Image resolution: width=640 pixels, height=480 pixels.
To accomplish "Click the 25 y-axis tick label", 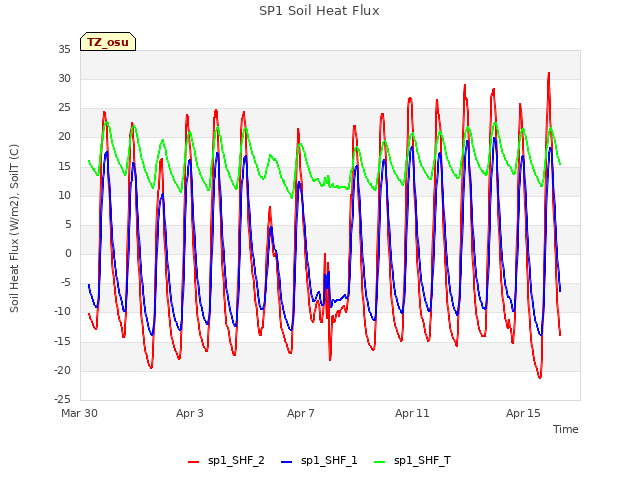I will (64, 108).
